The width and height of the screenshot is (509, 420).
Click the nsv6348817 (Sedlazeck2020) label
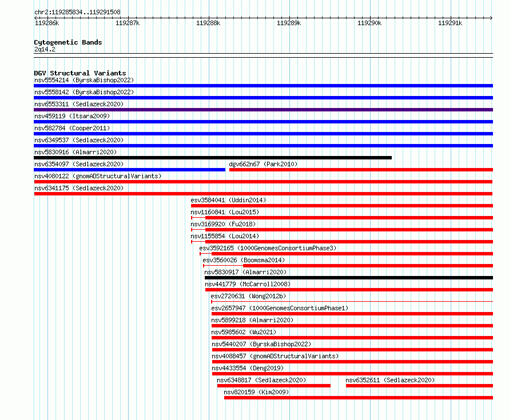[x=261, y=380]
